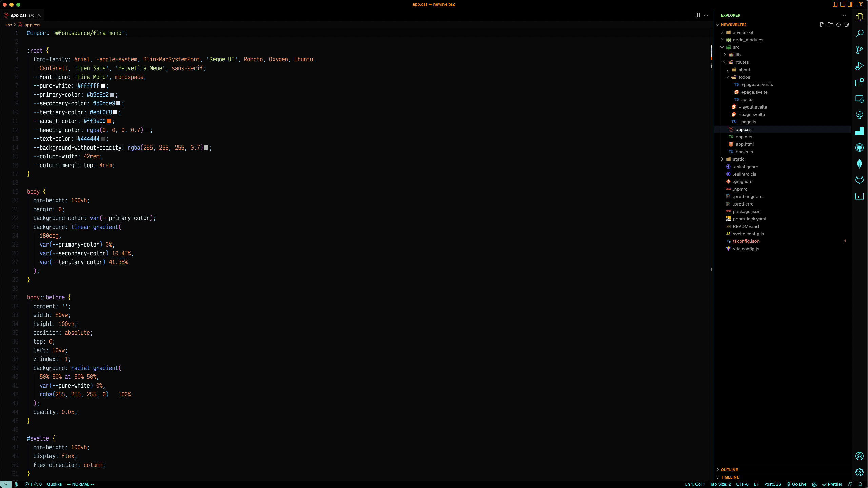This screenshot has width=868, height=488.
Task: Open the Extensions view icon
Action: point(859,82)
